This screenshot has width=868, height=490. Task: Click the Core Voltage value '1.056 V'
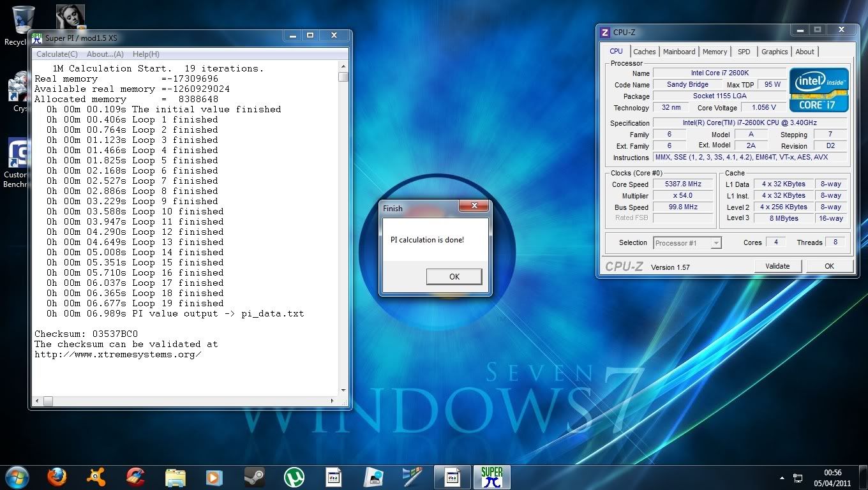point(764,107)
